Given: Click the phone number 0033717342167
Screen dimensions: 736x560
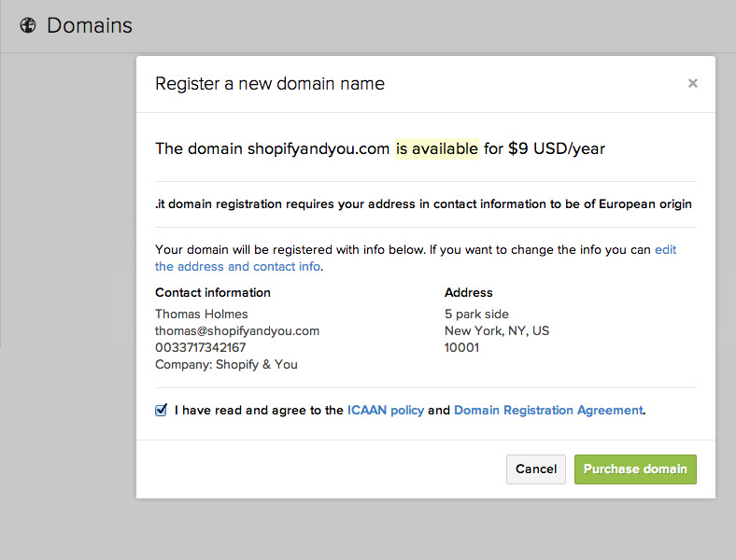Looking at the screenshot, I should pos(201,347).
